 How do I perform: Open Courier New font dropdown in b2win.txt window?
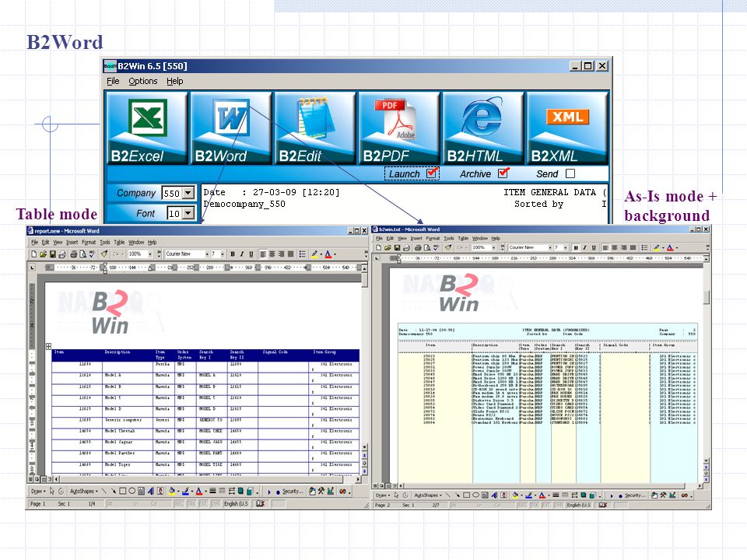[550, 247]
